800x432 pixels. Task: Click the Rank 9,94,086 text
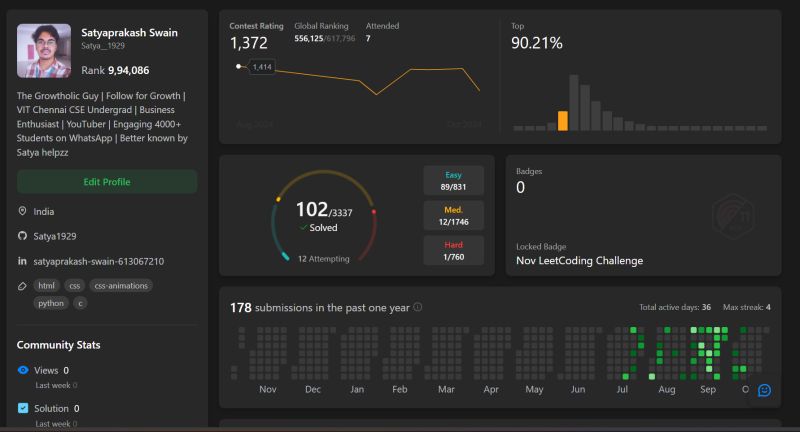(115, 70)
